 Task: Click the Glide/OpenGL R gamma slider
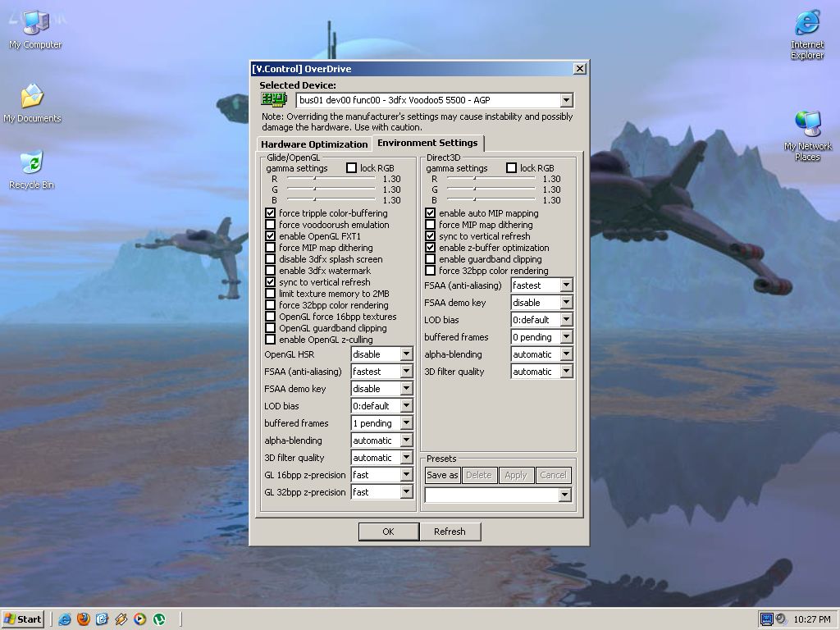pyautogui.click(x=314, y=179)
